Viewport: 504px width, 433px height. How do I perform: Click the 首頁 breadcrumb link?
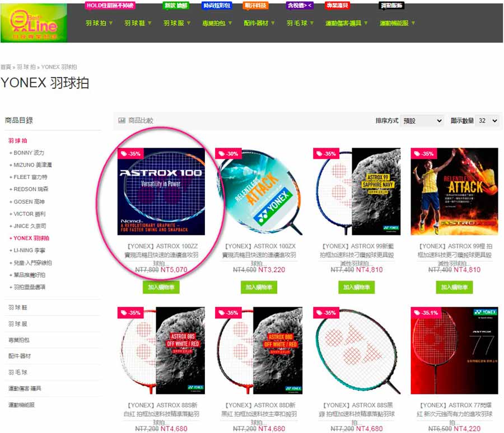pos(6,67)
